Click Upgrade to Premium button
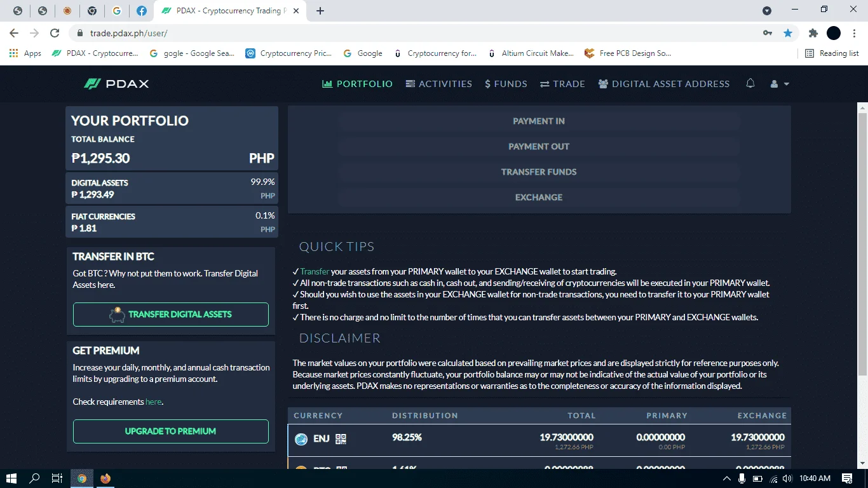Image resolution: width=868 pixels, height=488 pixels. (171, 431)
